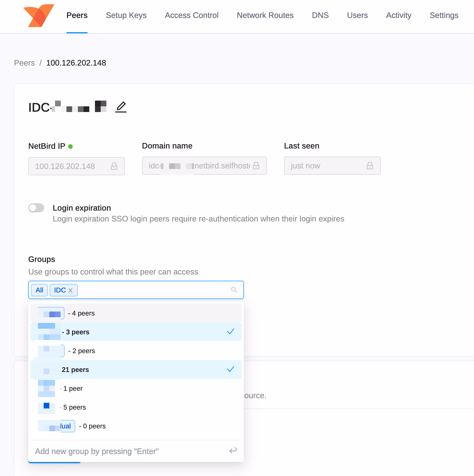Click the lock icon in Domain name field

[256, 166]
